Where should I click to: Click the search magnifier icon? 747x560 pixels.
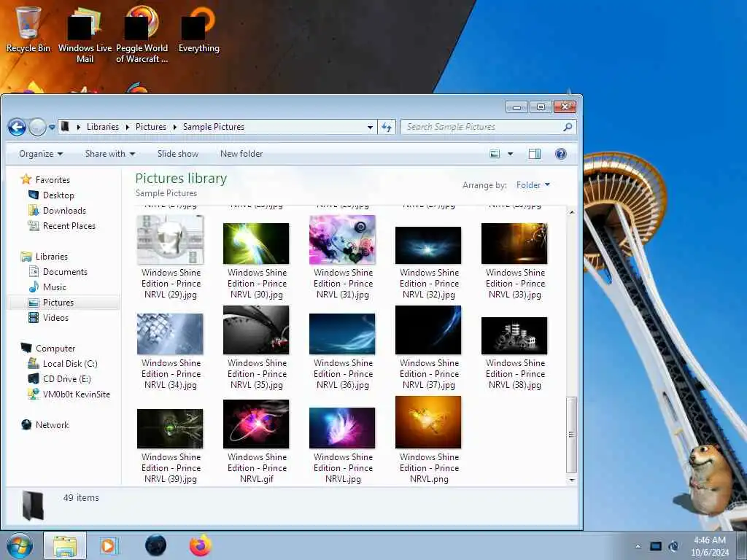point(568,127)
